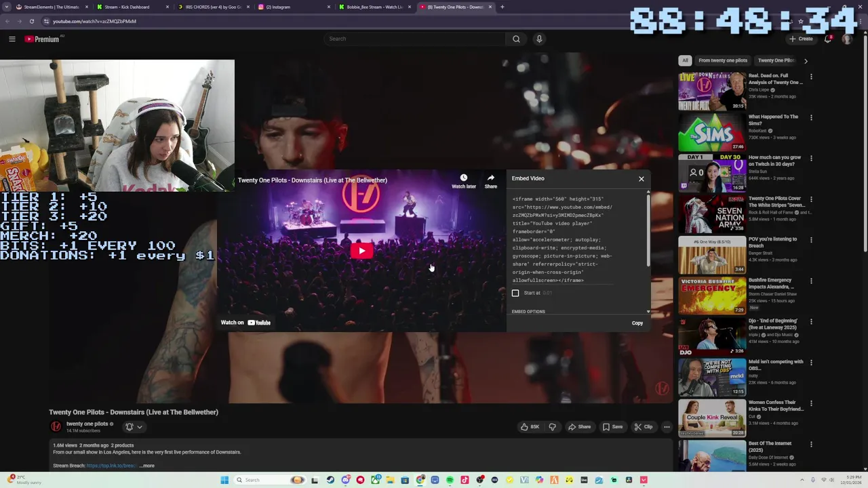The width and height of the screenshot is (868, 488).
Task: Close the Instagram browser tab
Action: 329,7
